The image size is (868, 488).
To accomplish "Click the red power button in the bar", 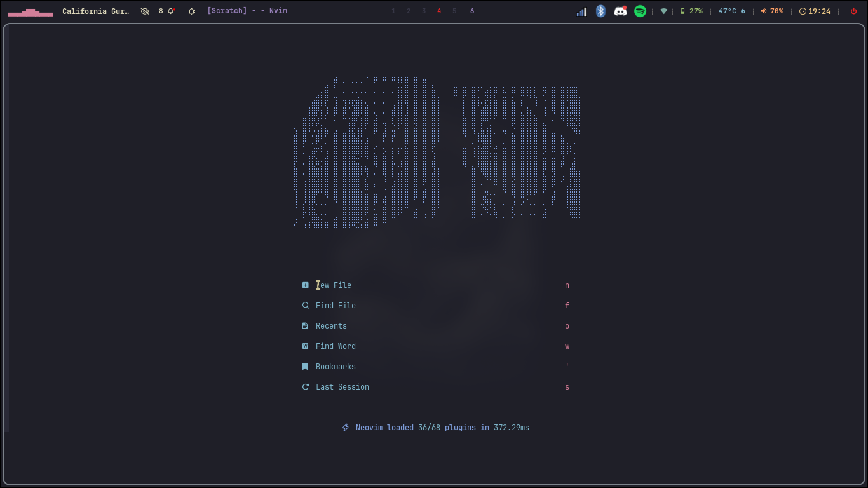I will tap(853, 11).
